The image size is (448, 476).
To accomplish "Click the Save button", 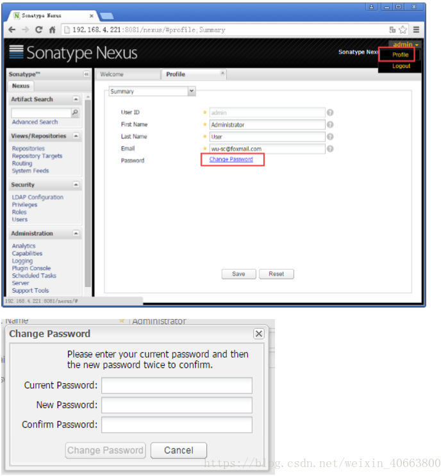I will 238,274.
